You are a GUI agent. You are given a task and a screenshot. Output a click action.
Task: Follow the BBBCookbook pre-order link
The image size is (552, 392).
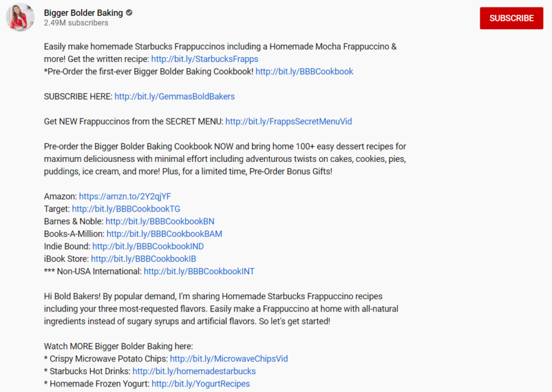(x=304, y=71)
